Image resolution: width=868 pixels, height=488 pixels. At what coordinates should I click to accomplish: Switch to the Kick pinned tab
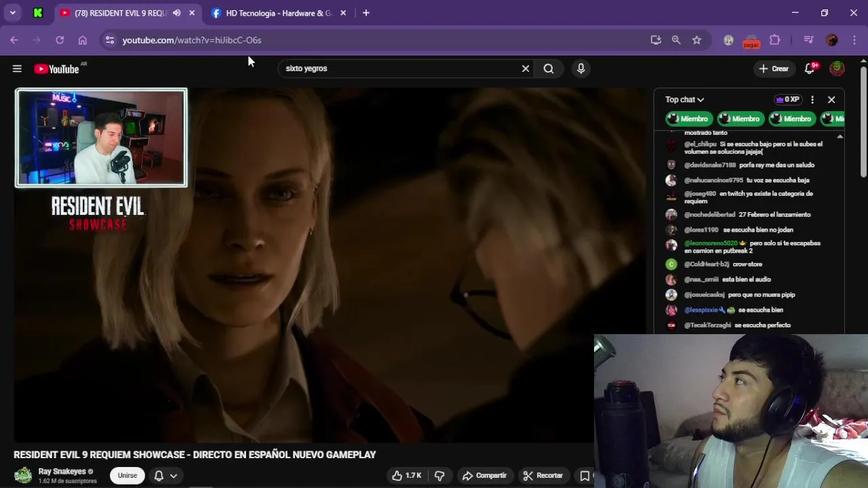[38, 13]
